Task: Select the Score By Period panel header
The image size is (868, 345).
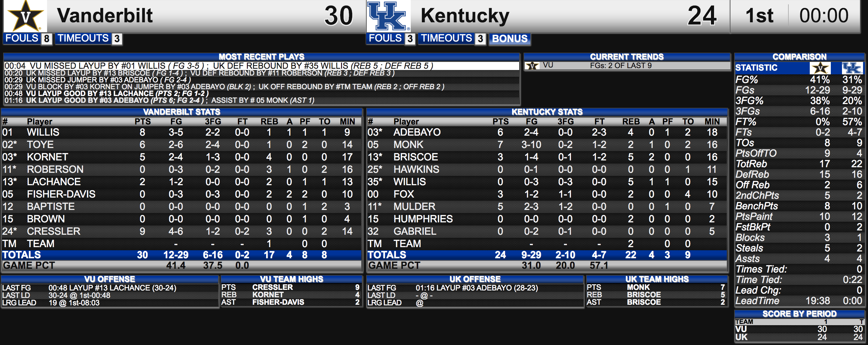Action: click(x=799, y=314)
